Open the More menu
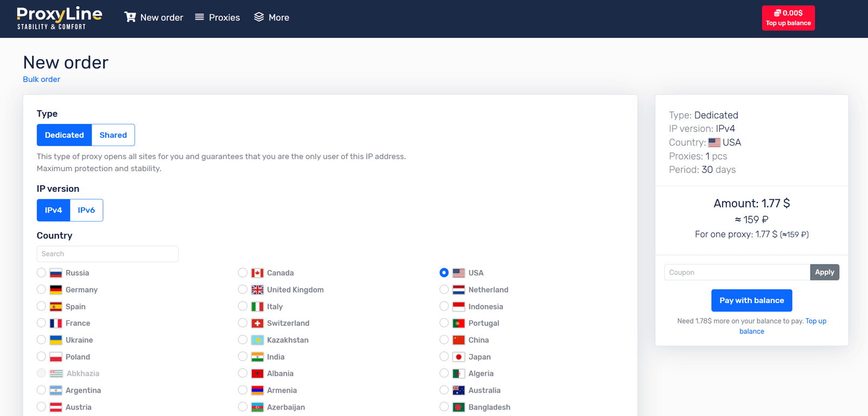 [x=272, y=17]
